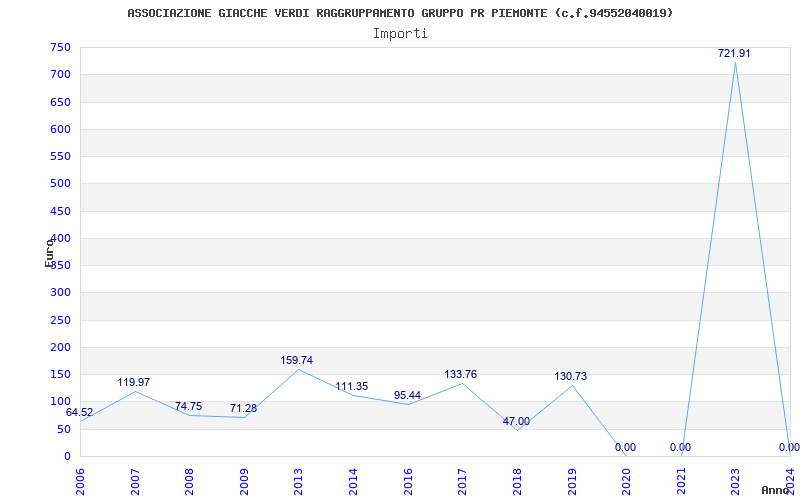Select the 64.52 data label

click(x=80, y=412)
